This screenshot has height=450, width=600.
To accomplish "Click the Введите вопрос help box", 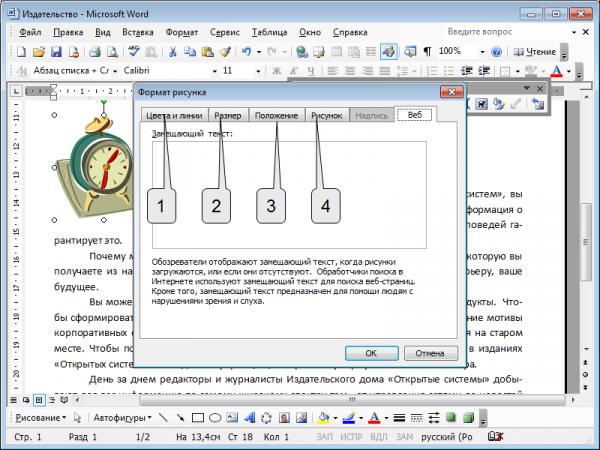I will tap(507, 32).
